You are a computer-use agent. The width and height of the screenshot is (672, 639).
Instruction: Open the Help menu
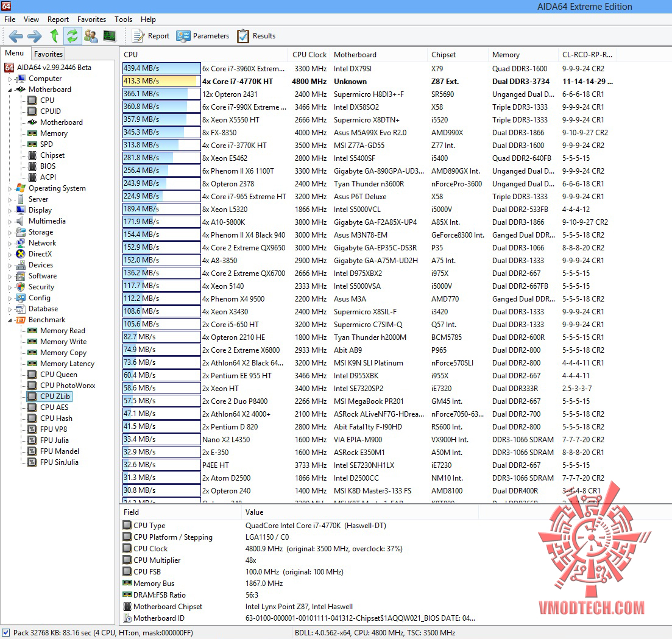click(148, 19)
